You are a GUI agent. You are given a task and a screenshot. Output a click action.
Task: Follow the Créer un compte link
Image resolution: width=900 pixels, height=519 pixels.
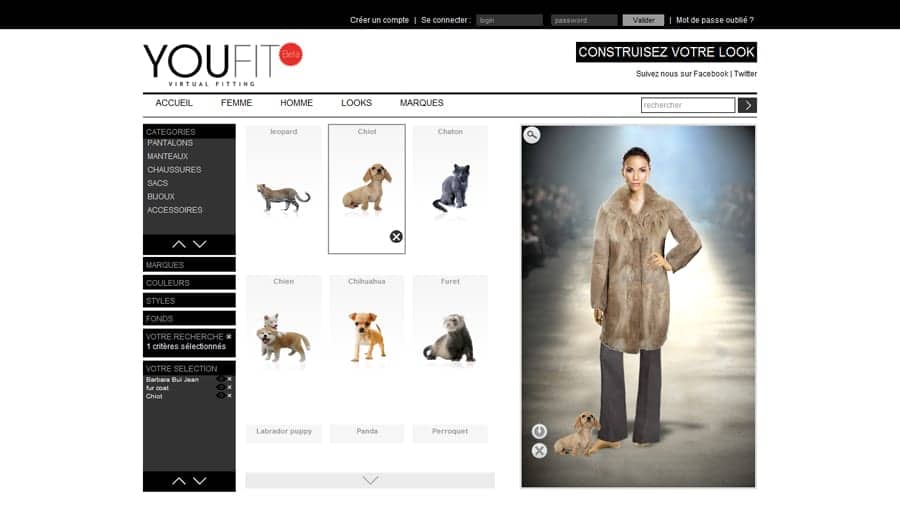click(x=379, y=20)
